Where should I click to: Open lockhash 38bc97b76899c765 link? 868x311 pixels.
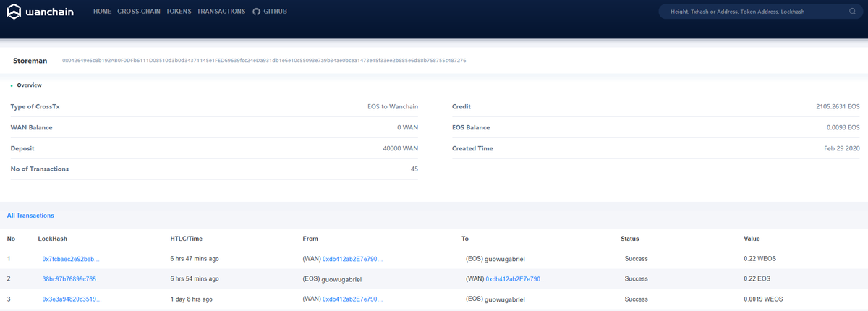tap(71, 279)
